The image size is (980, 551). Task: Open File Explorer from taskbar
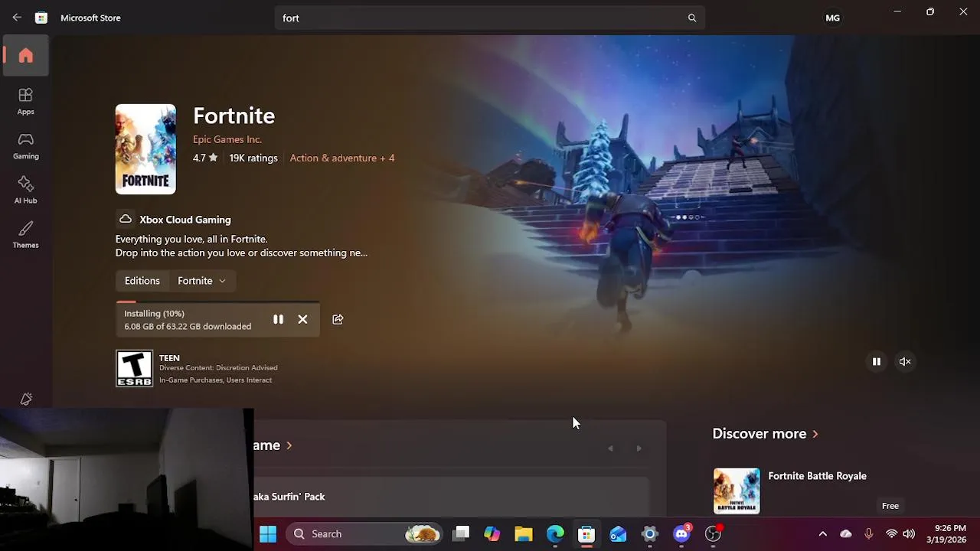coord(524,533)
